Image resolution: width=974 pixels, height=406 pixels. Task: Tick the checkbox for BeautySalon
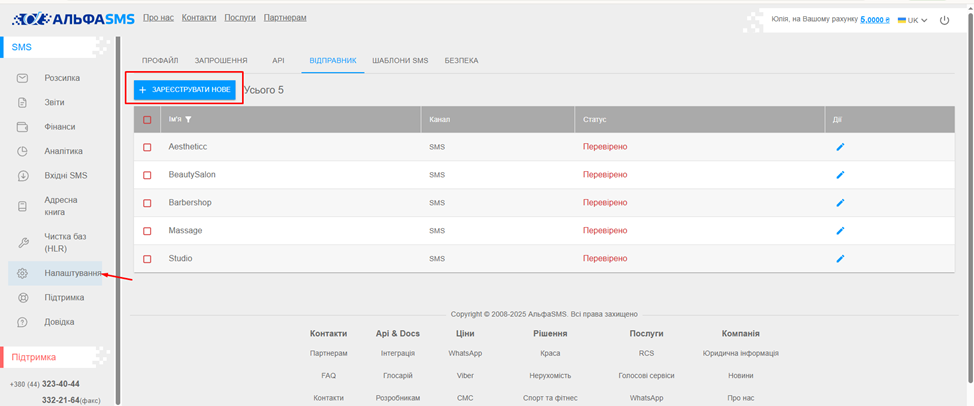147,175
